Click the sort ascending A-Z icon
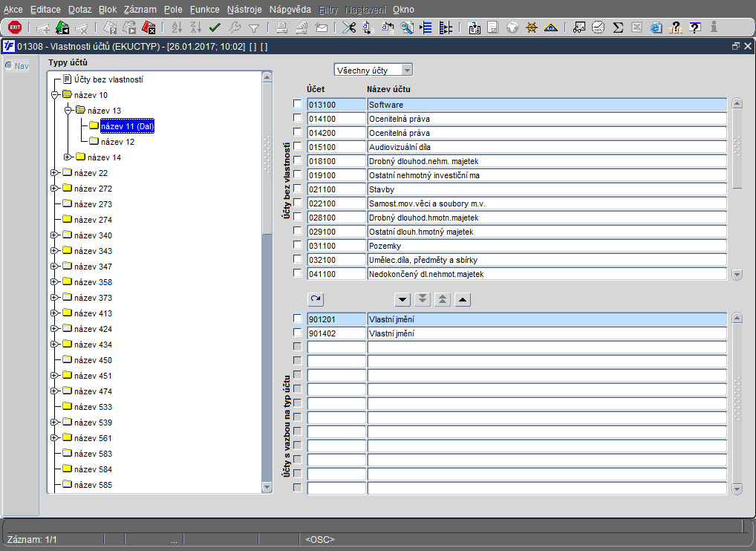 [177, 27]
